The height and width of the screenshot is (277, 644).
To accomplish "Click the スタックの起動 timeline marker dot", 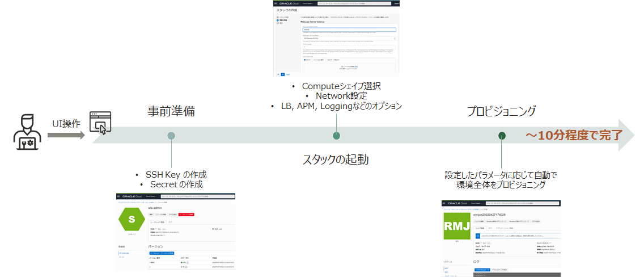I will pyautogui.click(x=336, y=136).
